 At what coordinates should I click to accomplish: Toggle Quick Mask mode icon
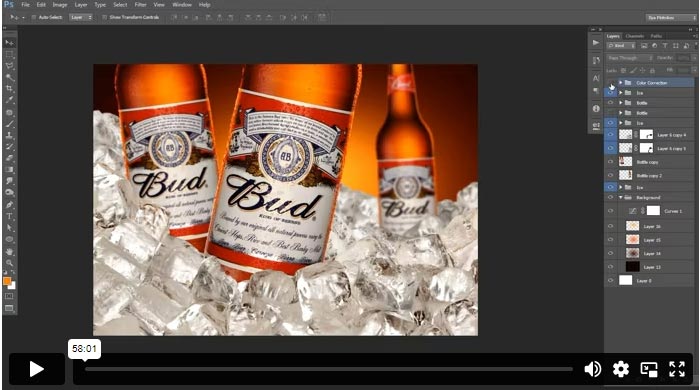(x=9, y=296)
